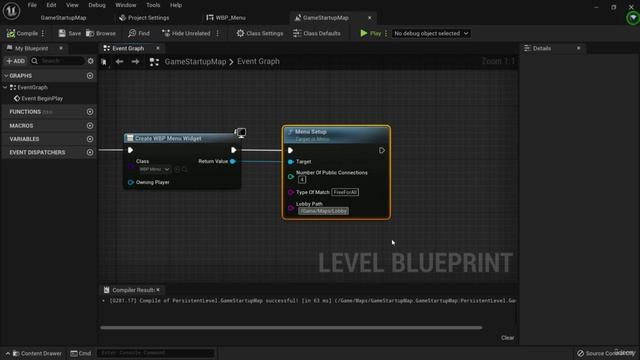Add a new variable with plus icon

click(x=90, y=139)
